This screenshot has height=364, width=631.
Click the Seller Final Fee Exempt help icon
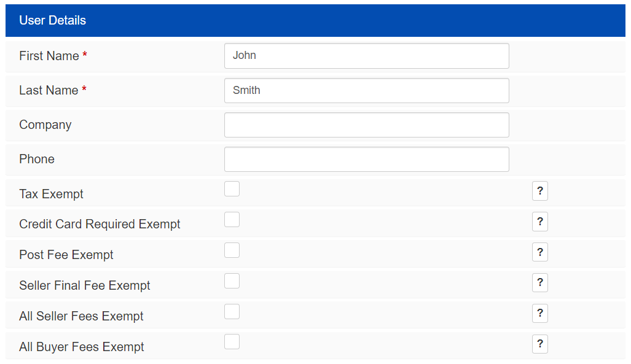539,283
